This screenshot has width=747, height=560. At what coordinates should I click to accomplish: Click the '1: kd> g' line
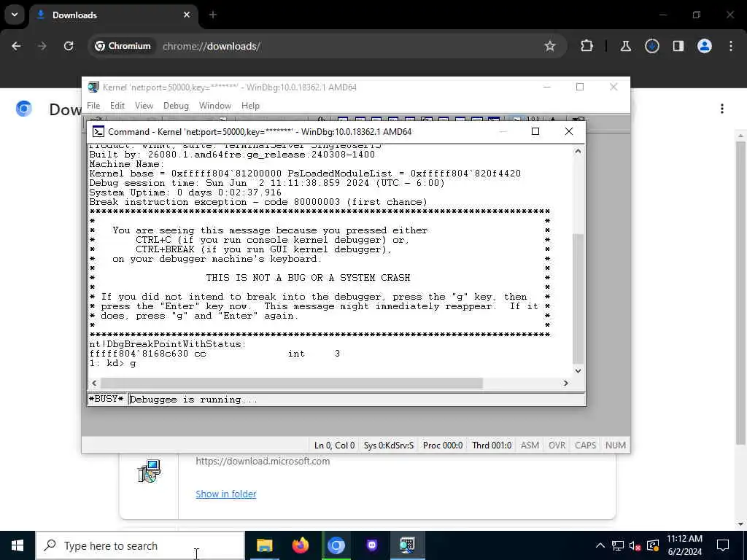[113, 363]
